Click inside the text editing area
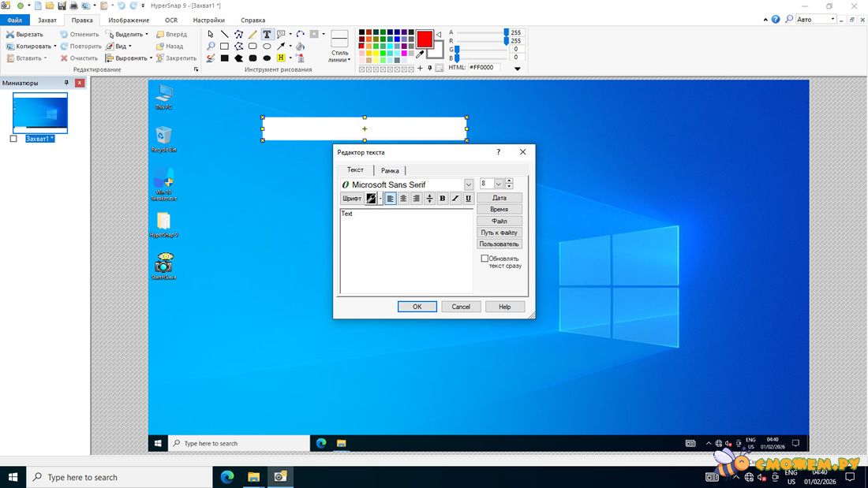This screenshot has width=868, height=488. coord(406,252)
